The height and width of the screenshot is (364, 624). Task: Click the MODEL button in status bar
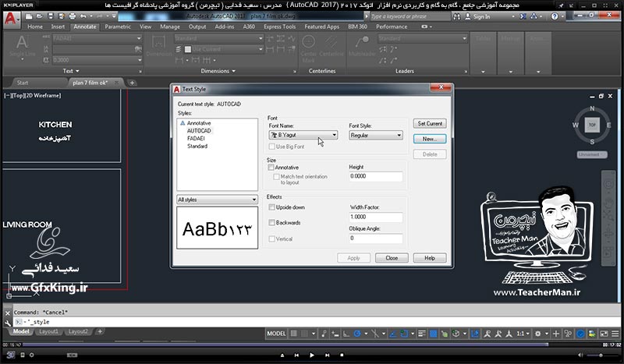tap(276, 334)
